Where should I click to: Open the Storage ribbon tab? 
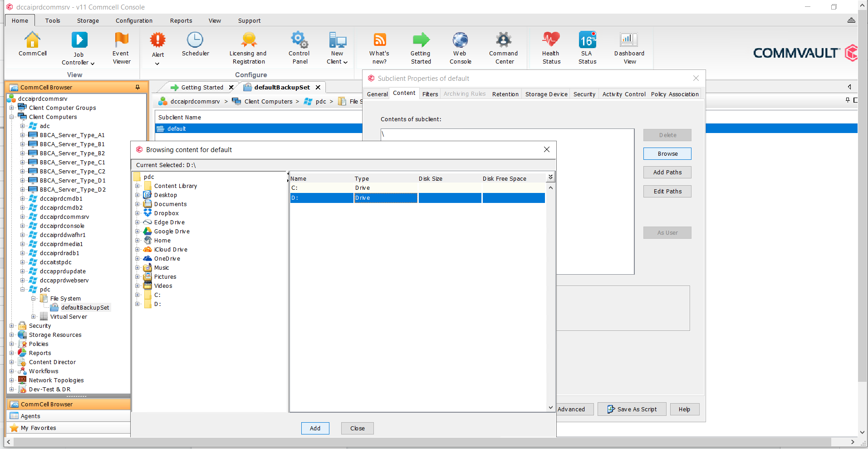[x=88, y=20]
